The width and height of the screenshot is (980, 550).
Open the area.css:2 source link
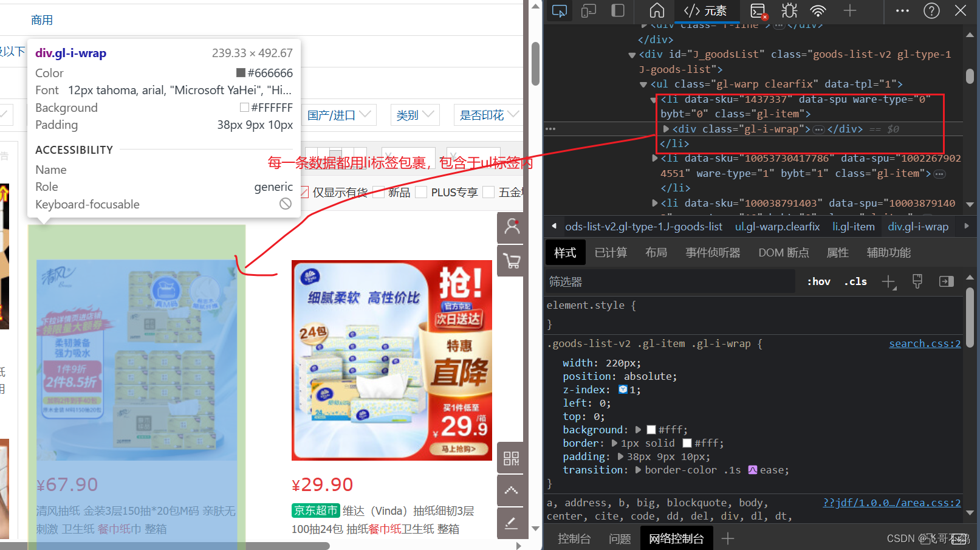[x=892, y=503]
